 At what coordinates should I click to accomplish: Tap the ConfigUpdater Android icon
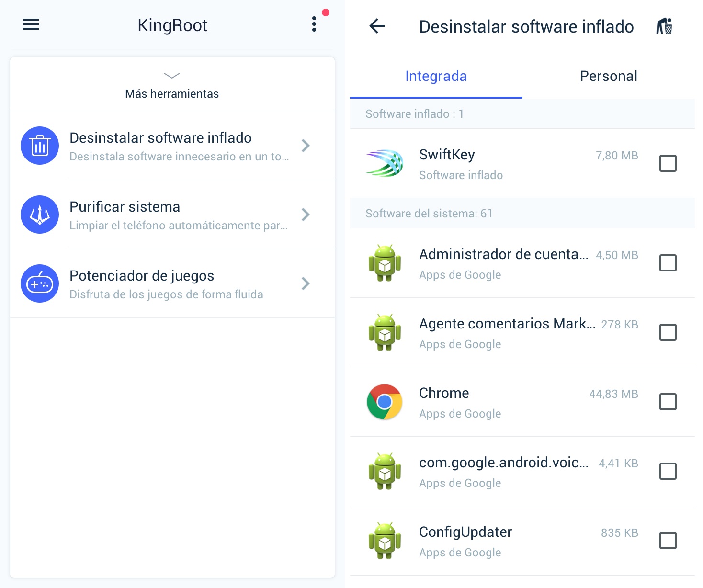pyautogui.click(x=384, y=540)
